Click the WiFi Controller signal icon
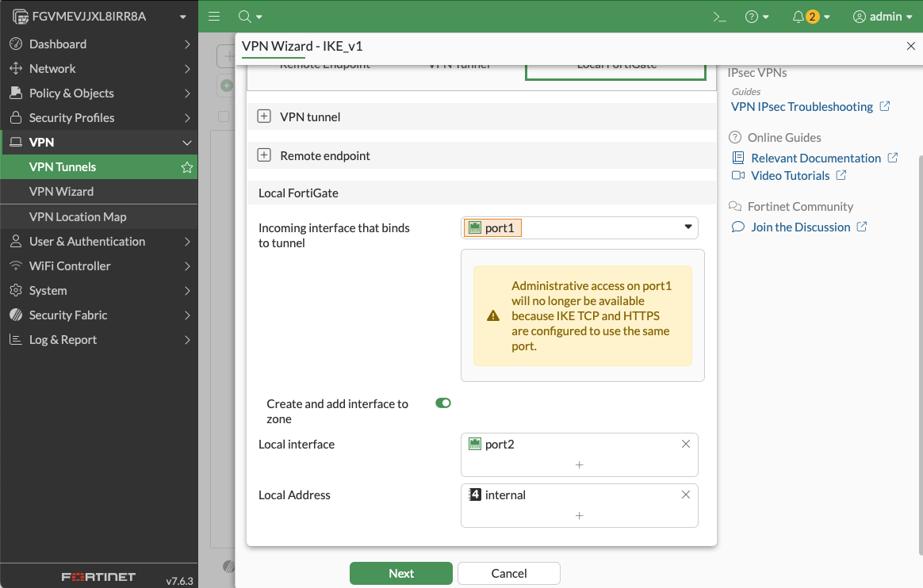 click(16, 265)
